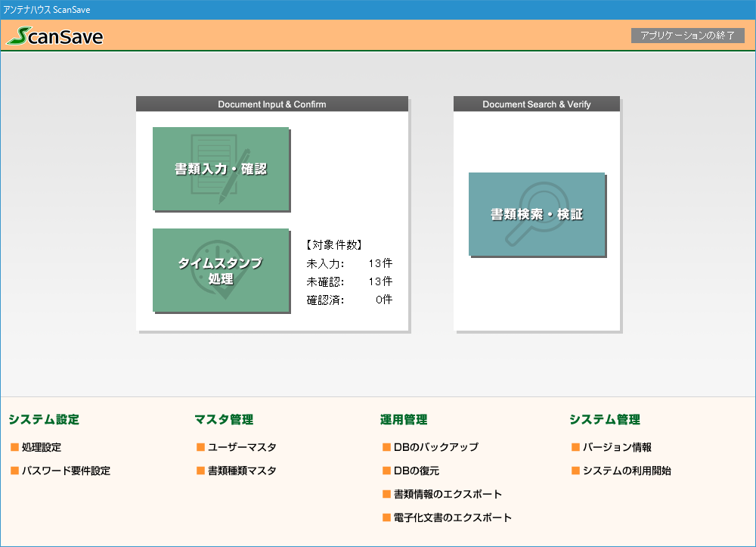Screen dimensions: 756x547
Task: Click the ScanSave logo
Action: 55,36
